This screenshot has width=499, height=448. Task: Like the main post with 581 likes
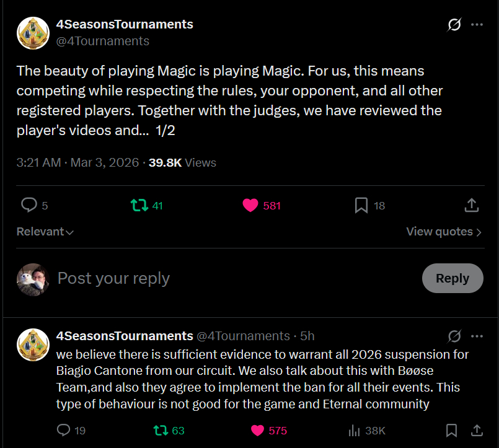coord(250,205)
